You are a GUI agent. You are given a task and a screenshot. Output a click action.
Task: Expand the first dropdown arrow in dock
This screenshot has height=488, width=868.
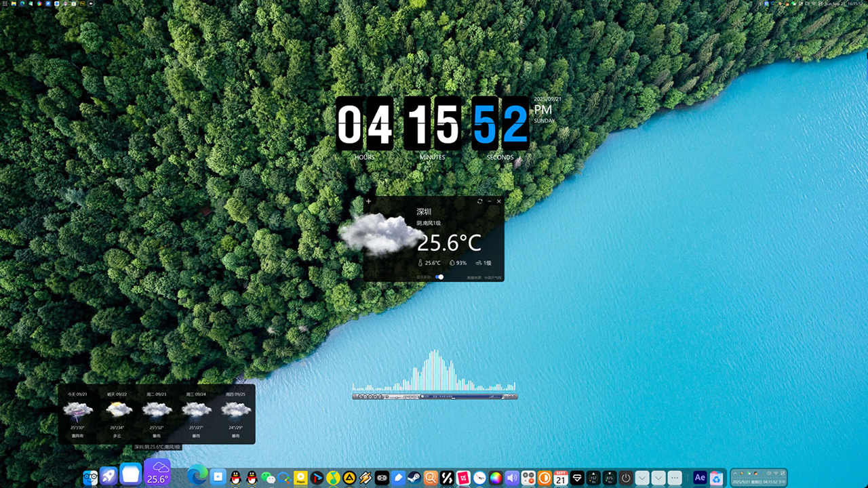pos(642,478)
